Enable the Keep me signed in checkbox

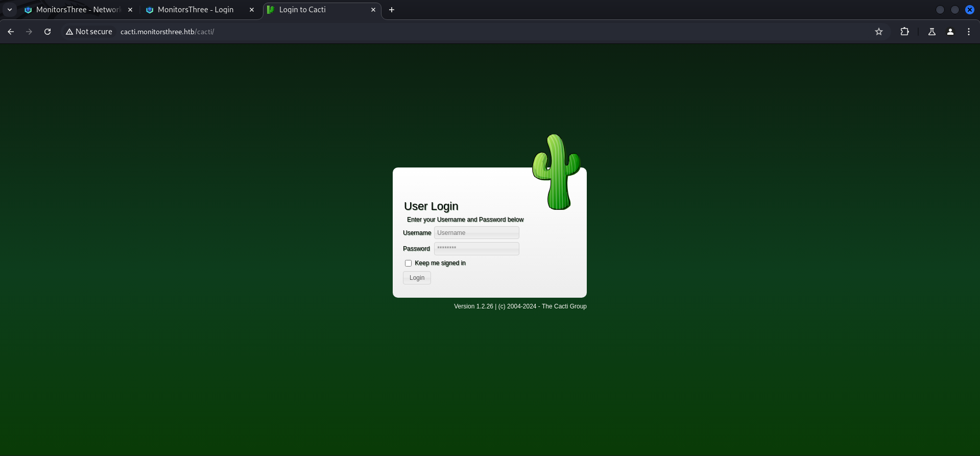408,263
